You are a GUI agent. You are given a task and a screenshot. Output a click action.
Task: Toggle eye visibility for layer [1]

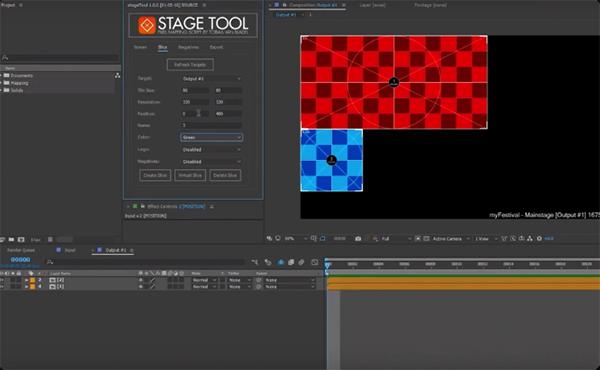[2, 287]
